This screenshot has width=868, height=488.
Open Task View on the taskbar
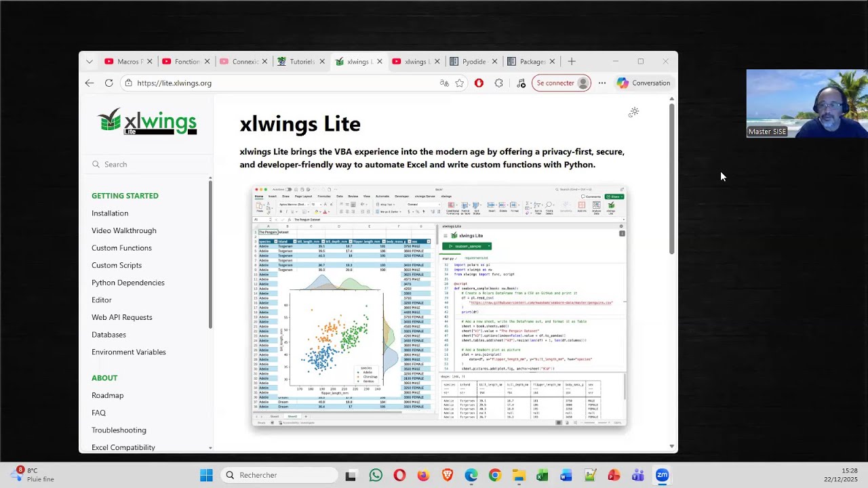pyautogui.click(x=351, y=475)
